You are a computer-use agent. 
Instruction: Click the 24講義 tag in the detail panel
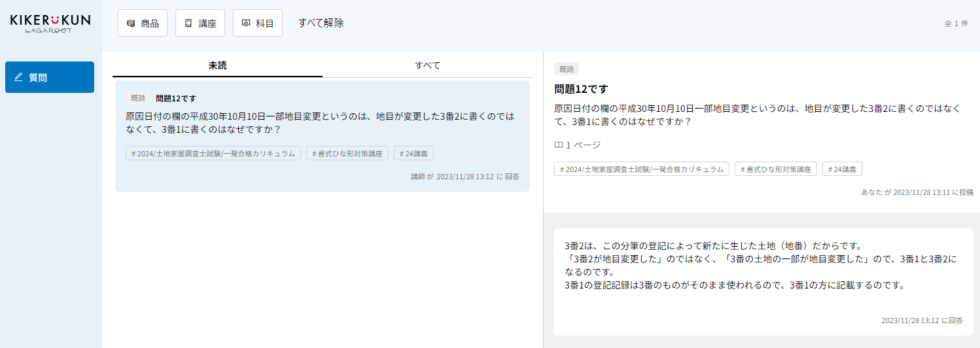pos(842,169)
